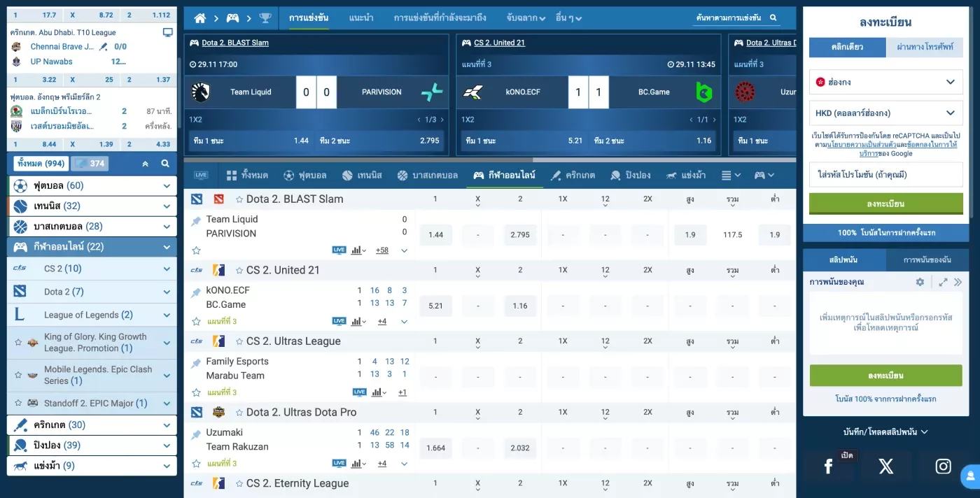Open the live support chat bubble
Screen dimensions: 980x498
point(970,478)
